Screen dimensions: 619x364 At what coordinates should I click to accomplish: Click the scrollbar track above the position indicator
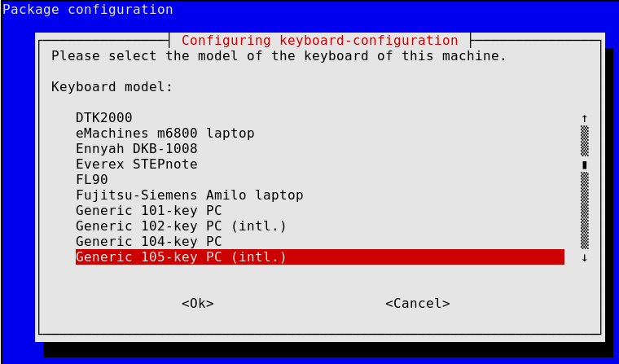tap(584, 141)
